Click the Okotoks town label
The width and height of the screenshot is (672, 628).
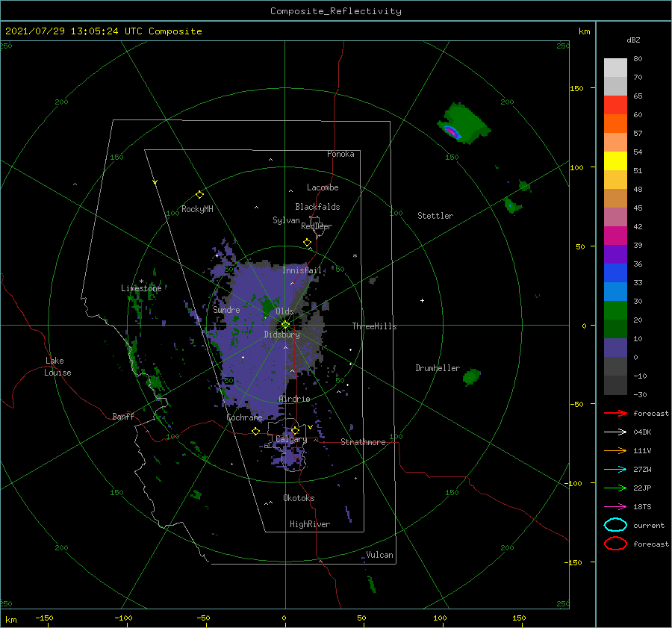click(x=299, y=498)
